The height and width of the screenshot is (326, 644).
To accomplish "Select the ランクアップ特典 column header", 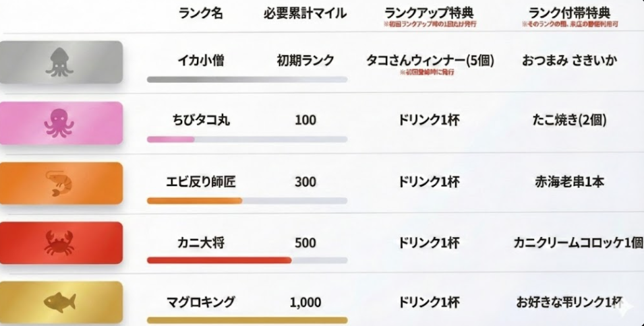I will point(429,13).
